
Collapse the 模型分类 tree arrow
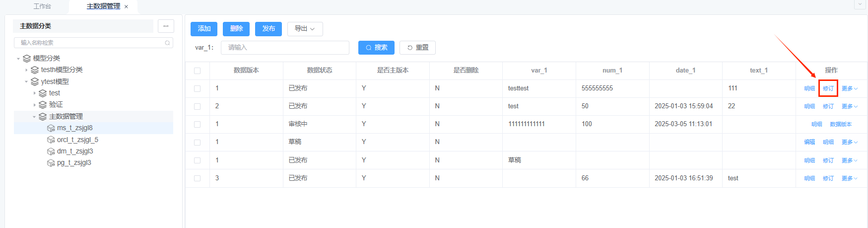[18, 59]
